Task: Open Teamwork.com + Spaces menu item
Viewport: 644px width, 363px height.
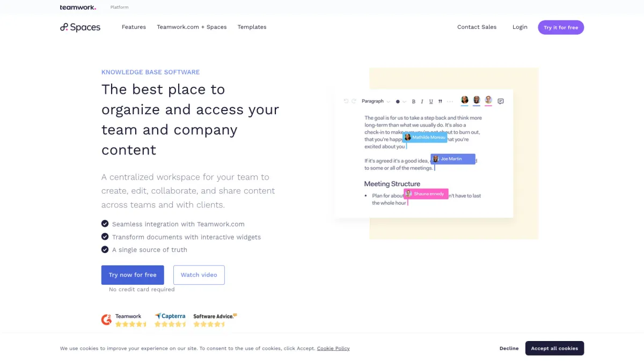Action: point(192,27)
